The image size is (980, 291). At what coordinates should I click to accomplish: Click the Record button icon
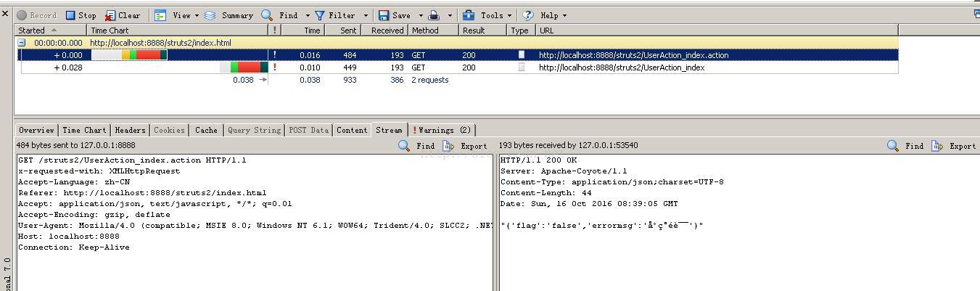[x=22, y=15]
